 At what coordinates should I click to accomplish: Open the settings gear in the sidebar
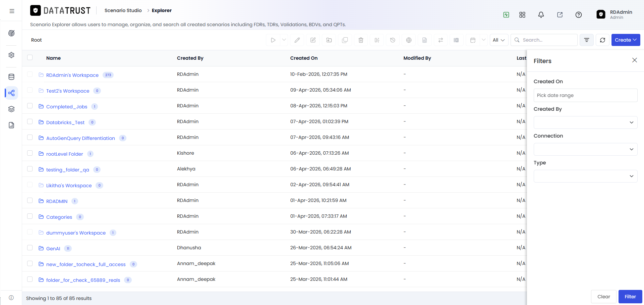pyautogui.click(x=11, y=55)
